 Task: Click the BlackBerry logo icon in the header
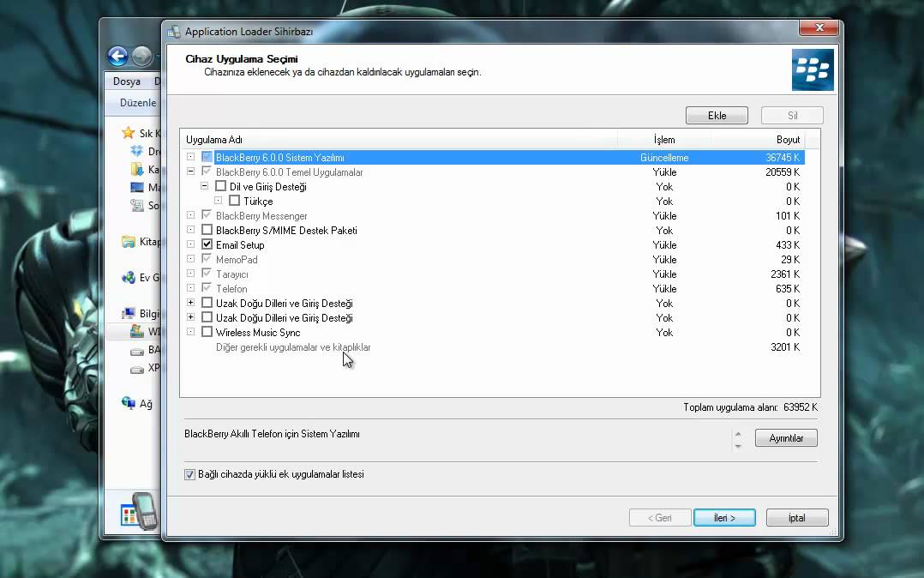point(813,69)
